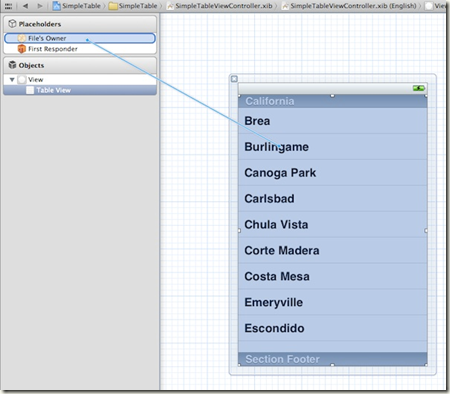
Task: Click the Placeholders section header
Action: (80, 24)
